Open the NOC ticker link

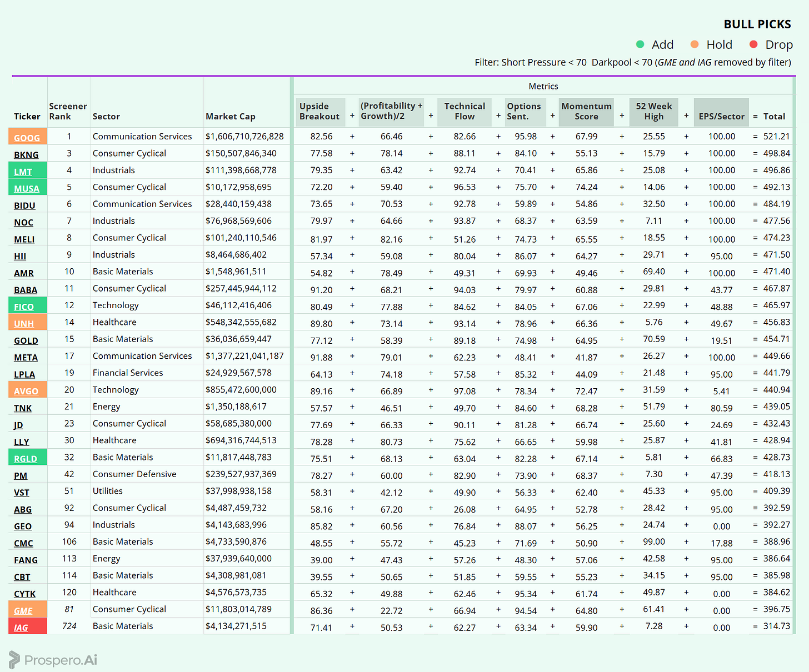[23, 222]
